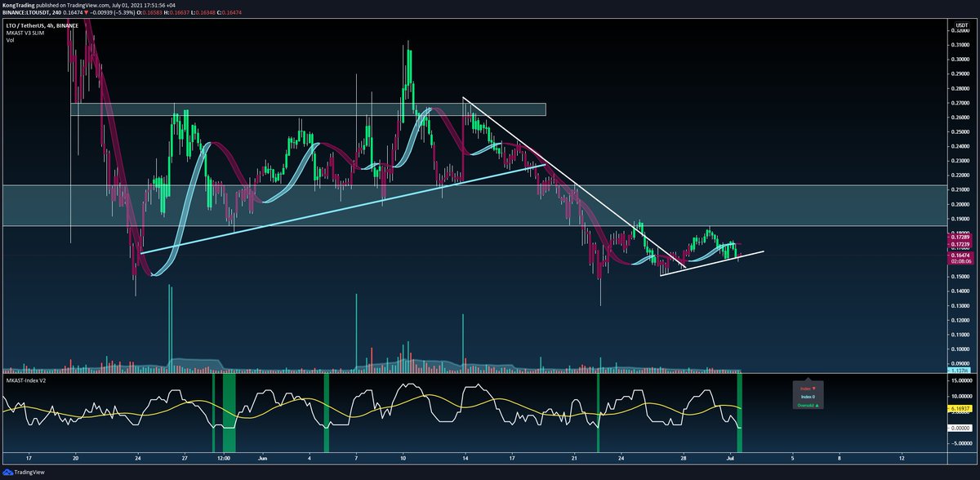Click the current price tag 0.16474
The image size is (980, 480).
960,256
